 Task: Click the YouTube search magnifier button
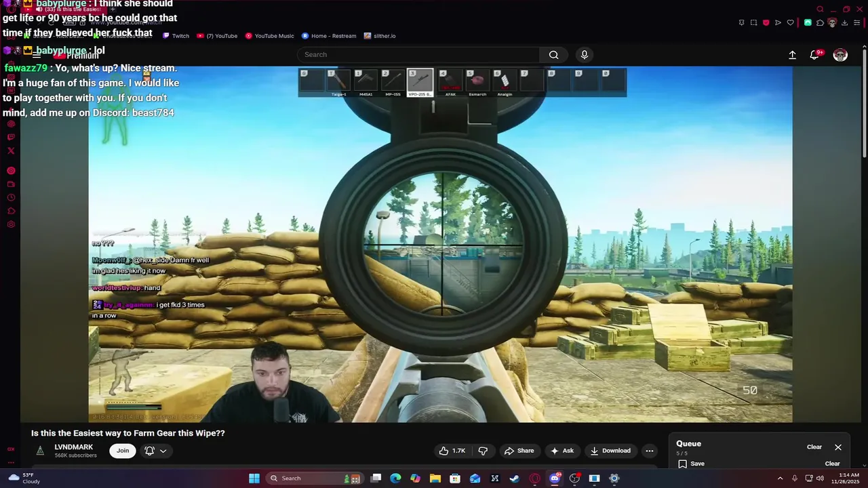[554, 55]
